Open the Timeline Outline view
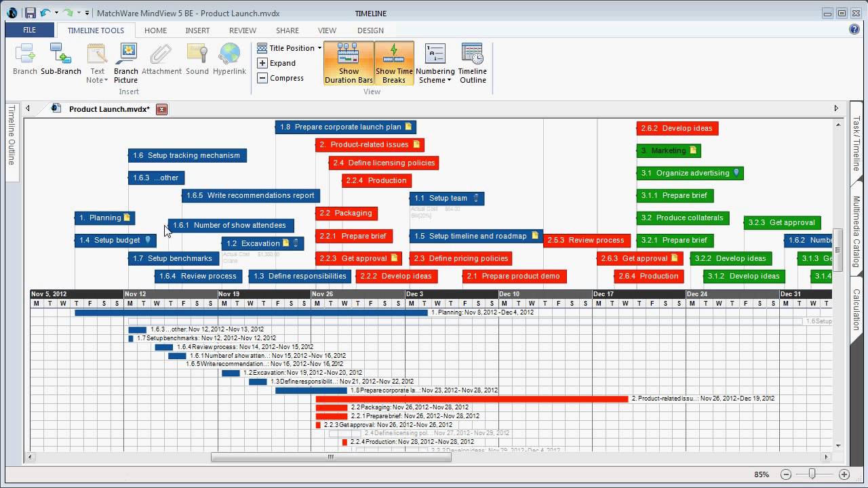This screenshot has height=488, width=868. [x=472, y=63]
